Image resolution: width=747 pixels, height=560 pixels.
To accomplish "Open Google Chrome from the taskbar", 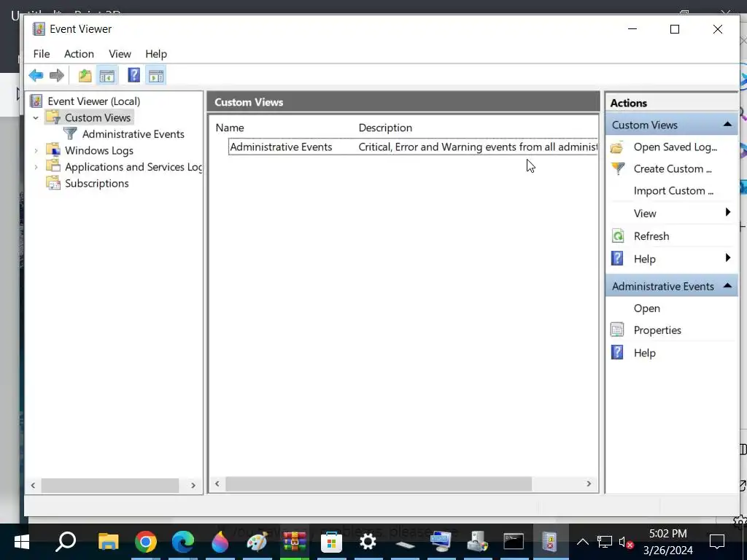I will [146, 542].
